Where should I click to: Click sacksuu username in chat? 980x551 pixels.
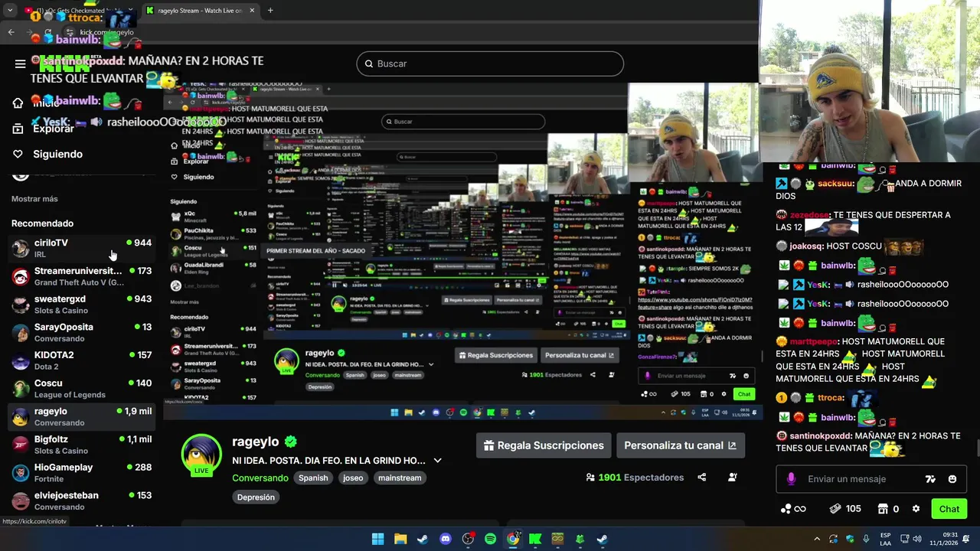pos(835,184)
